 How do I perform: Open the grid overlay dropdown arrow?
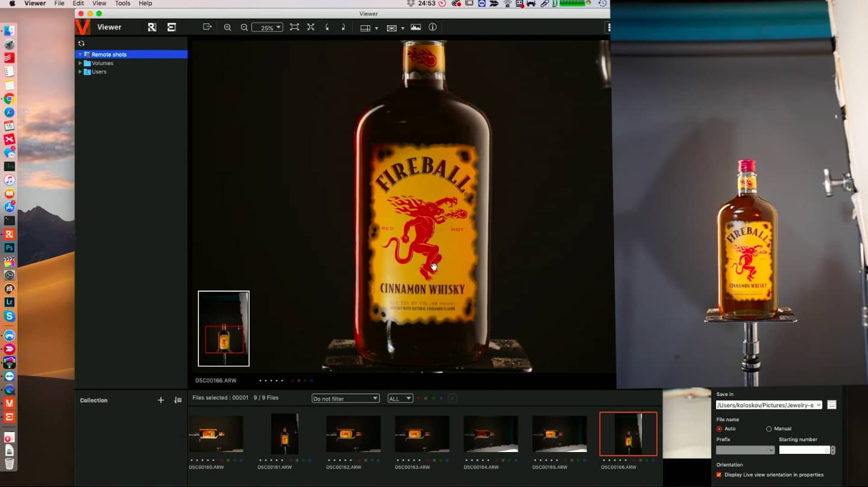click(x=403, y=28)
